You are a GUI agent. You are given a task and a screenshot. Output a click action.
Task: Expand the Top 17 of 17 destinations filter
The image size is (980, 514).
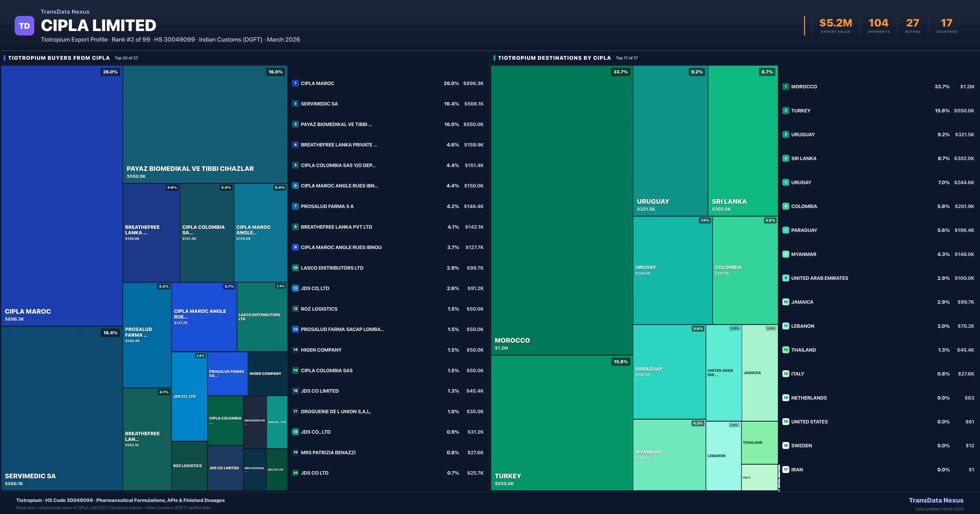click(x=626, y=58)
